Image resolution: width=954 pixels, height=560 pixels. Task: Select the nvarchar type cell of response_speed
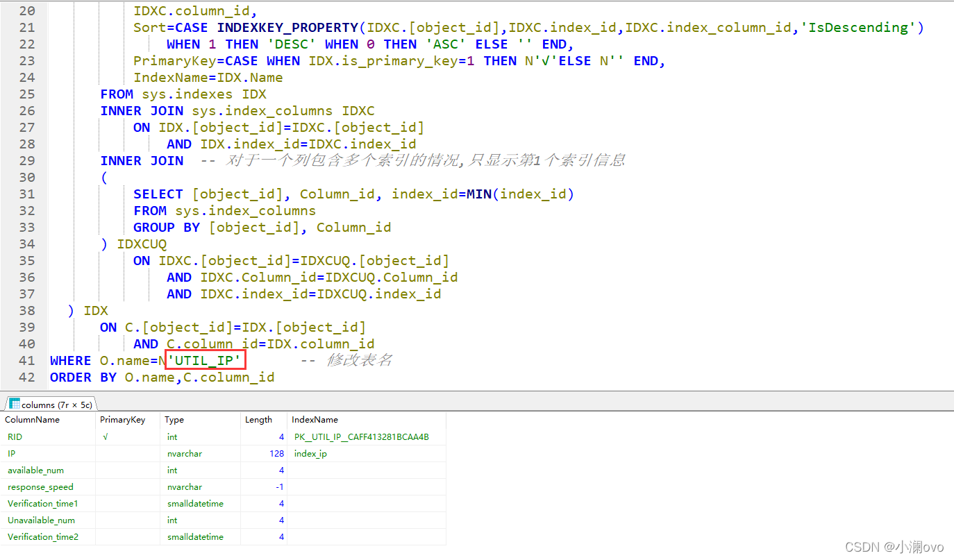click(x=201, y=487)
